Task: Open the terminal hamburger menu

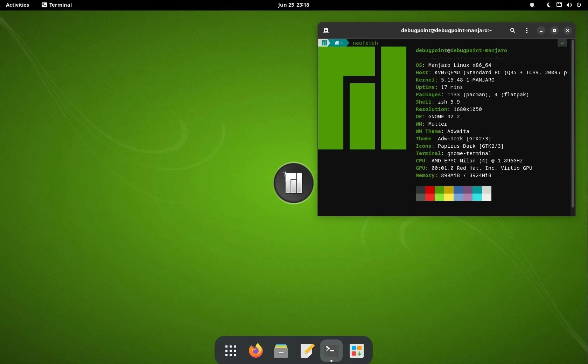Action: point(526,30)
